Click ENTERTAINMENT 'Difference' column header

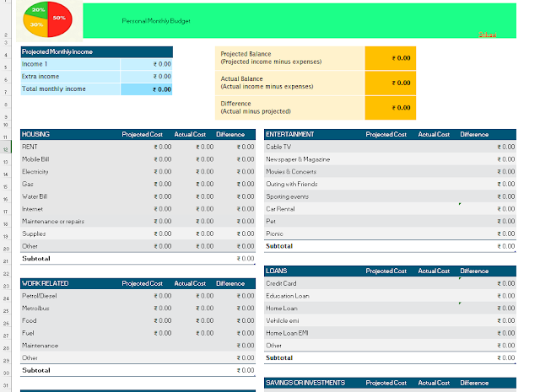(x=474, y=134)
